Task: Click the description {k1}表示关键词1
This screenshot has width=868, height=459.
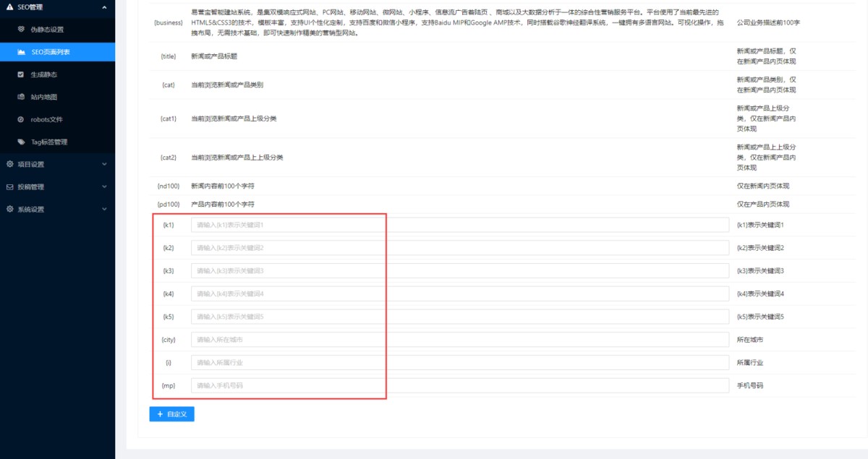Action: click(x=760, y=225)
